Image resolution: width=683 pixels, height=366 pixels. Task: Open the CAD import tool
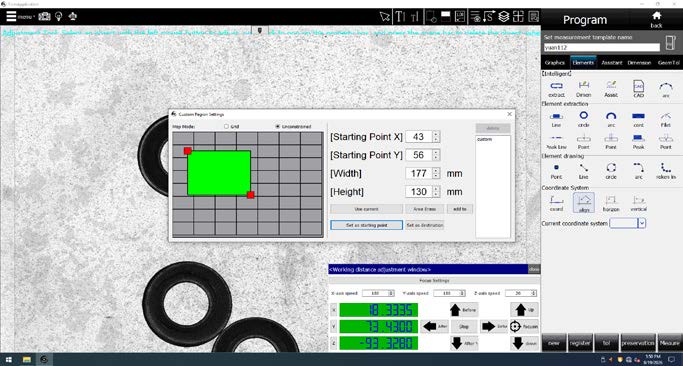pos(639,89)
